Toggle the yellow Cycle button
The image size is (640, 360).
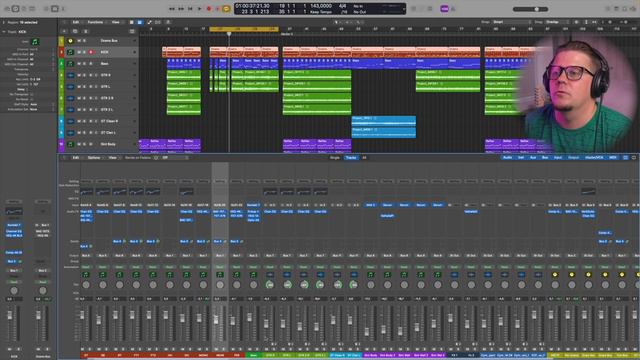click(226, 9)
